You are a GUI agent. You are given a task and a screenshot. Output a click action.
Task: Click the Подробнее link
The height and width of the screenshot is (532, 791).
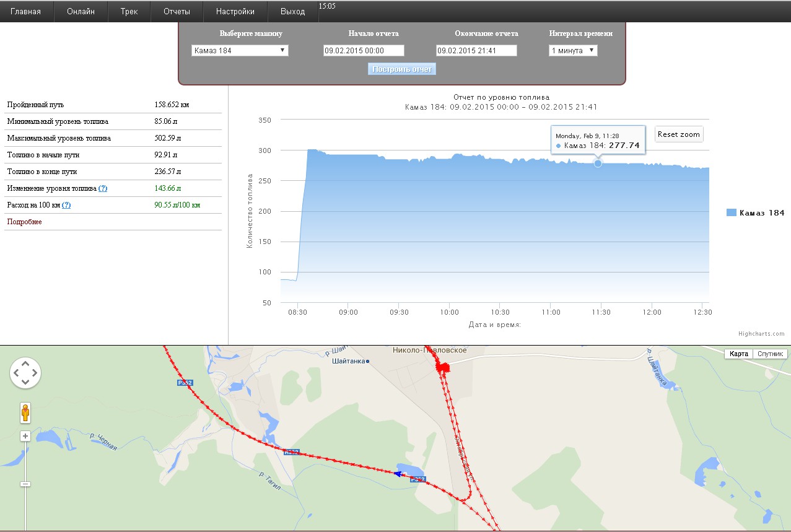[x=25, y=222]
